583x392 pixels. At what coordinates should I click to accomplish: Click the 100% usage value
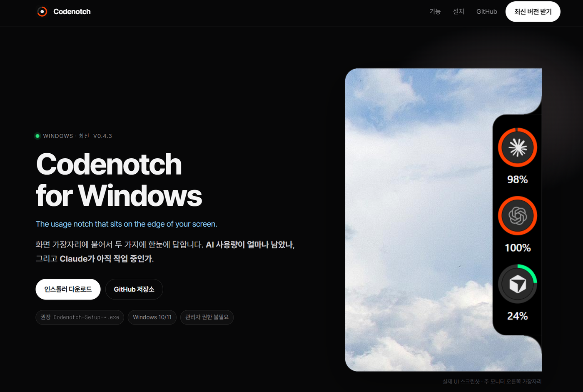(x=518, y=248)
